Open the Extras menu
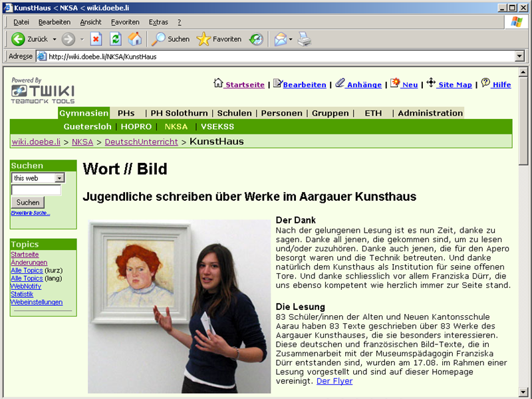The width and height of the screenshot is (532, 399). coord(158,22)
